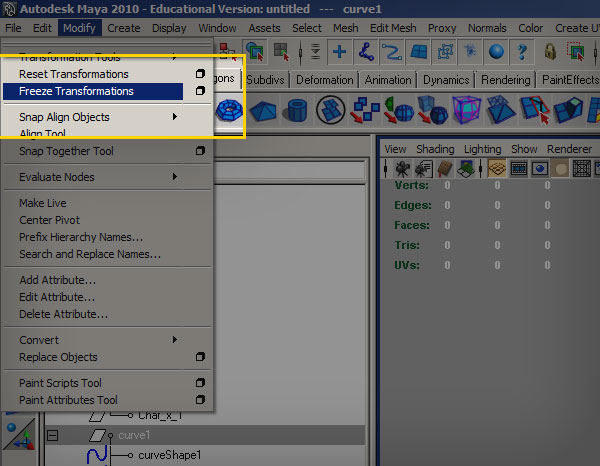This screenshot has width=600, height=466.
Task: Open the Normals menu
Action: (487, 28)
